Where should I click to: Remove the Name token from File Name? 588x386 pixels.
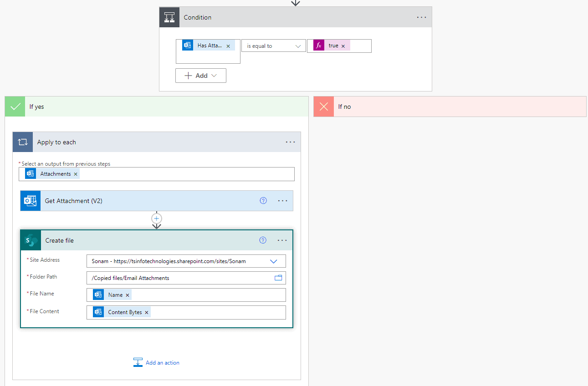(128, 295)
